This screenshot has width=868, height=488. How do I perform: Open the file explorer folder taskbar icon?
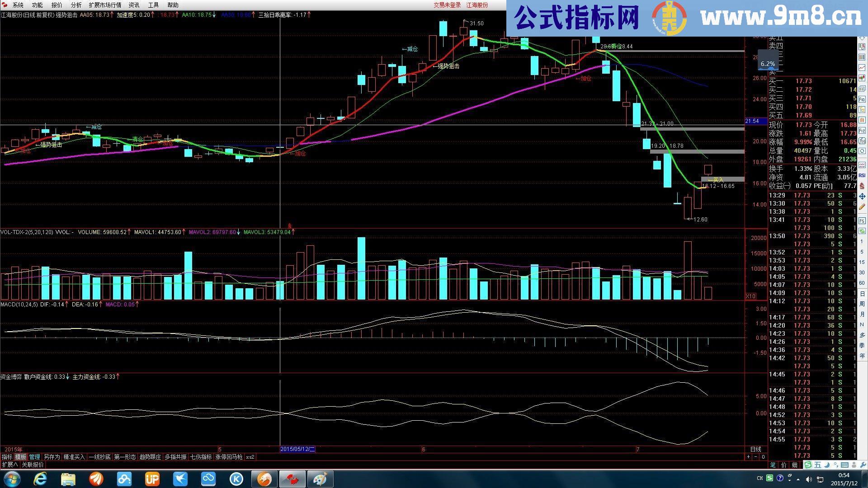[x=68, y=479]
